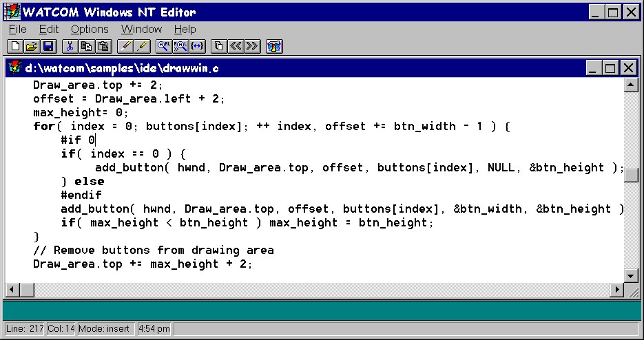644x340 pixels.
Task: Click the Find magnifier toolbar icon
Action: point(164,46)
